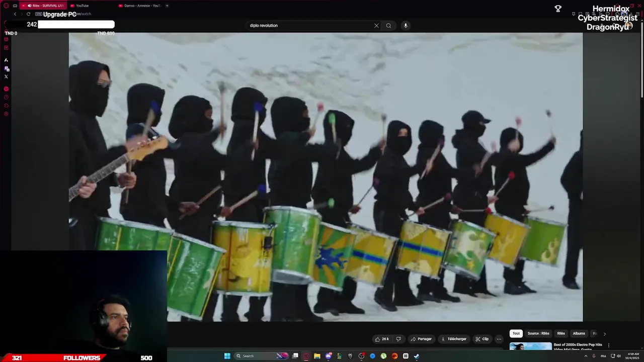Open the Aria AI sidebar icon
Screen dimensions: 644x362
tap(6, 60)
